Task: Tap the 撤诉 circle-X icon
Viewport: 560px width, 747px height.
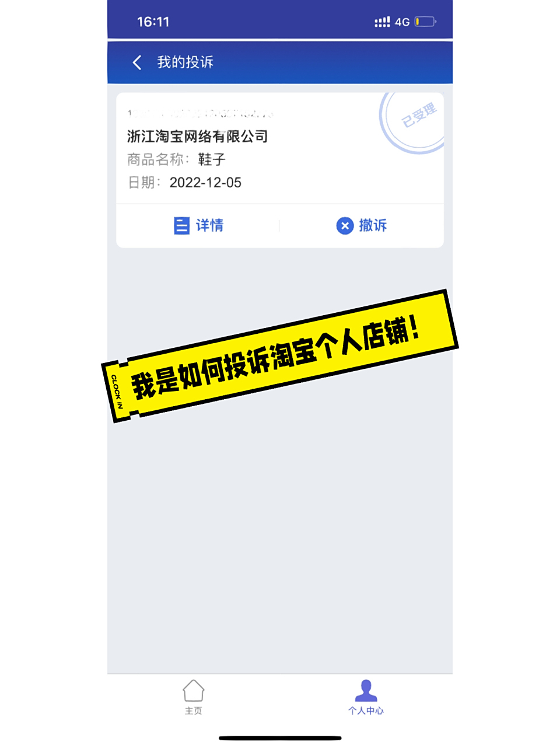Action: (345, 225)
